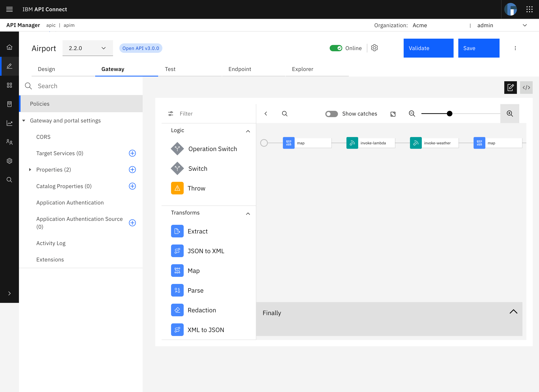Add a Target Service with plus icon
Image resolution: width=539 pixels, height=392 pixels.
click(x=132, y=153)
